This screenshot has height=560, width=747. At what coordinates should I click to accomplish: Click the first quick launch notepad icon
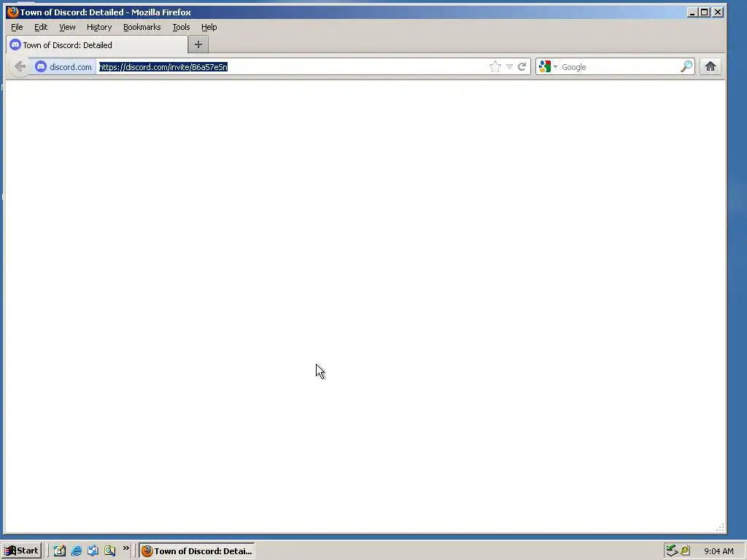tap(60, 551)
